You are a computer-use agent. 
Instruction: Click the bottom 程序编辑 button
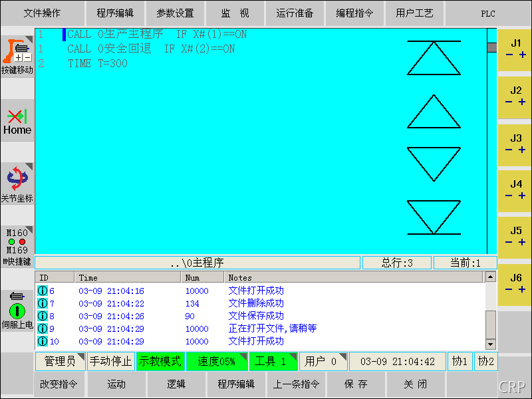pos(236,384)
